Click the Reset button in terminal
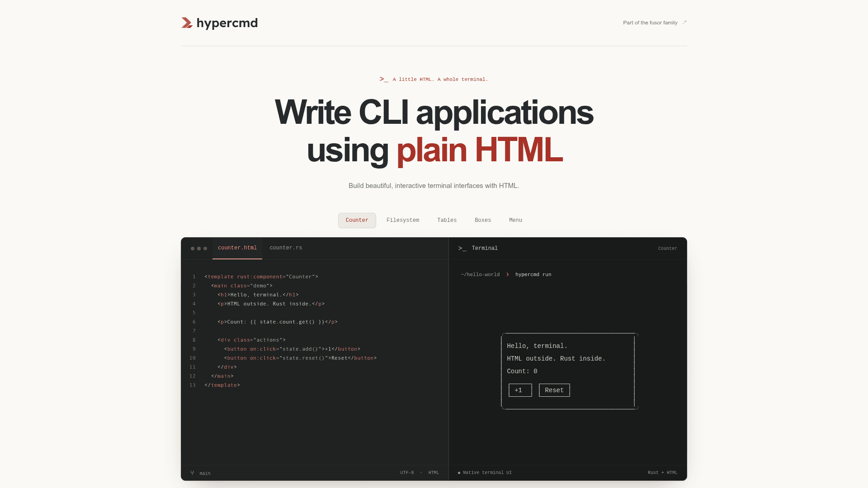Image resolution: width=868 pixels, height=488 pixels. [x=554, y=390]
